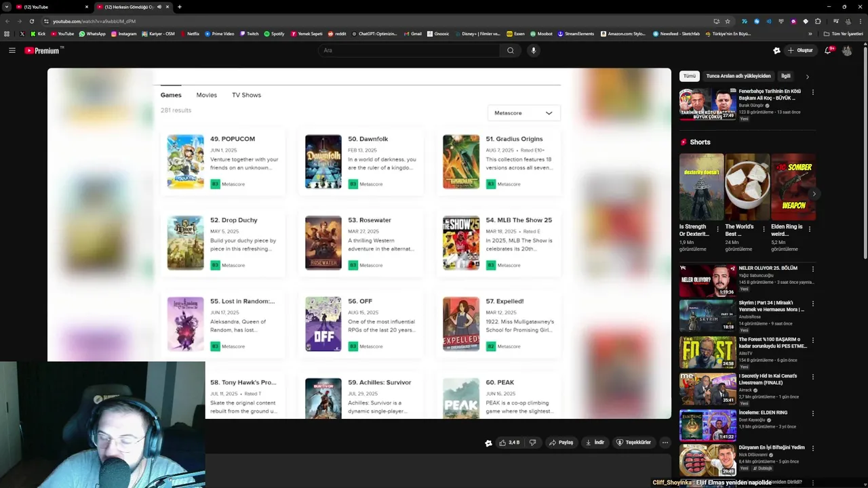
Task: Open the Instagram bookmark
Action: point(123,33)
